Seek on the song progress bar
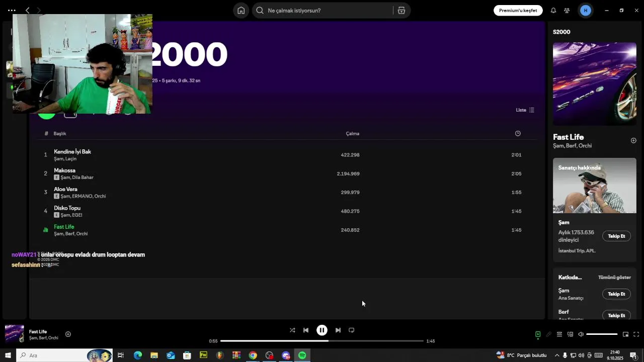Viewport: 644px width, 362px height. 322,341
